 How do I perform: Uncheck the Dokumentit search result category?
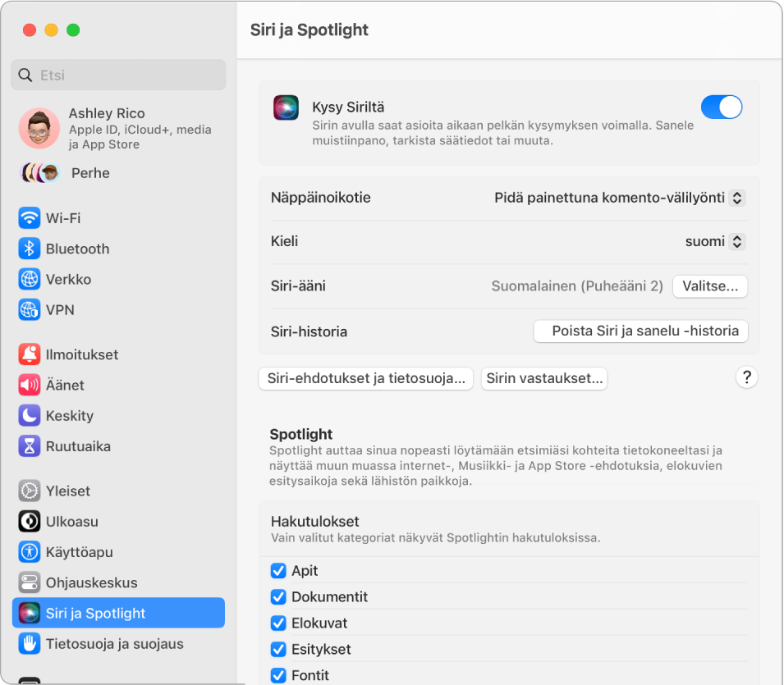[279, 596]
